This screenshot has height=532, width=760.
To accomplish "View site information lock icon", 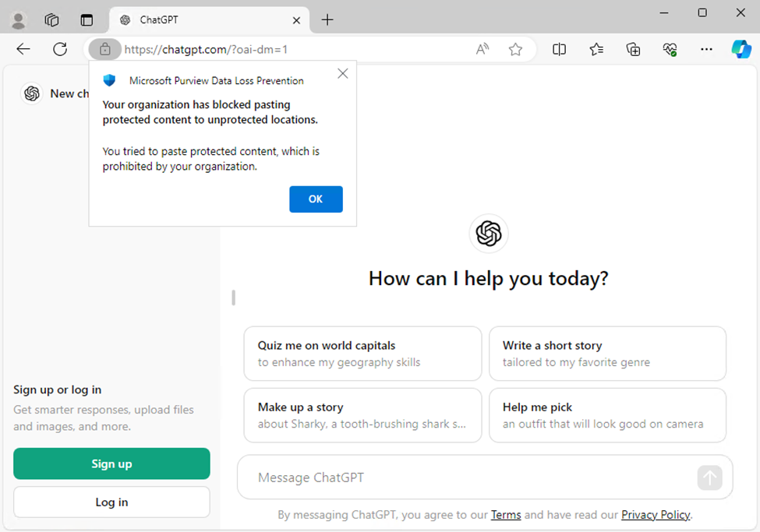I will click(104, 49).
